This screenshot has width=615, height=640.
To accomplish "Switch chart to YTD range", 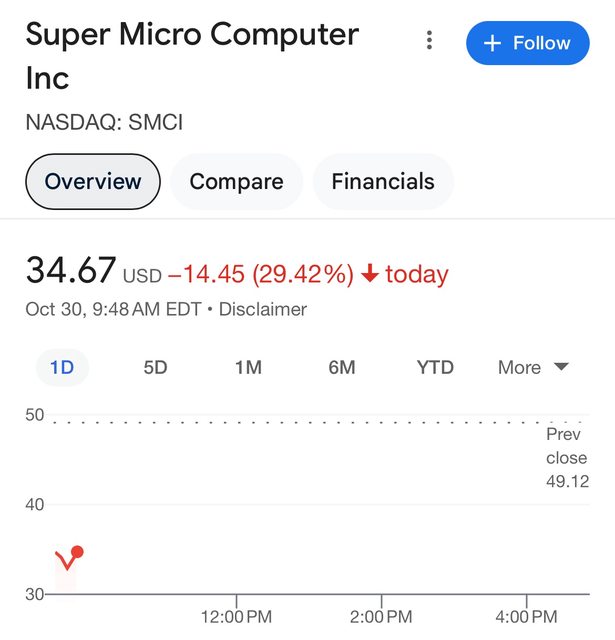I will [x=435, y=367].
